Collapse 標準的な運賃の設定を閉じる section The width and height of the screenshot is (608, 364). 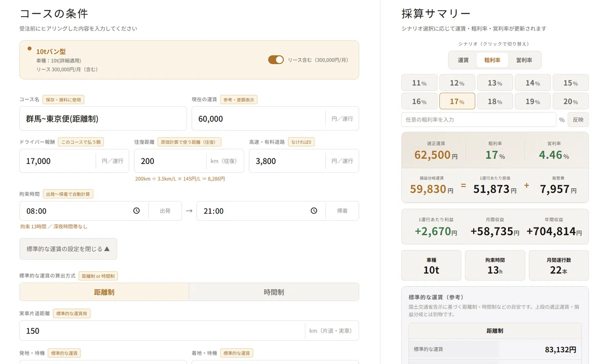coord(68,249)
